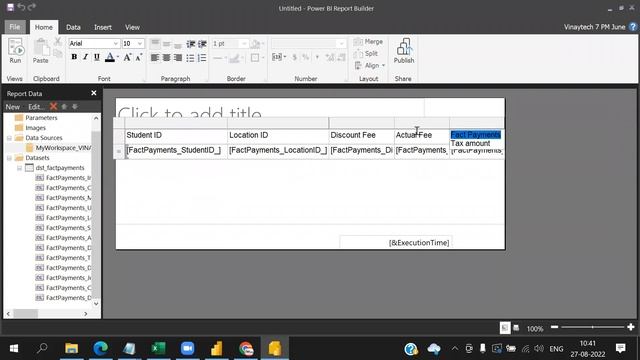The height and width of the screenshot is (360, 640).
Task: Decrease paragraph indent
Action: pyautogui.click(x=191, y=44)
